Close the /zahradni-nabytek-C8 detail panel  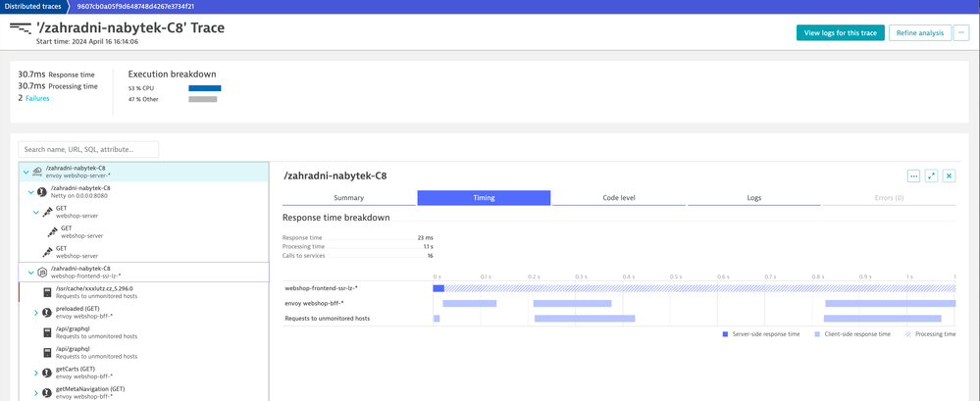click(x=949, y=176)
